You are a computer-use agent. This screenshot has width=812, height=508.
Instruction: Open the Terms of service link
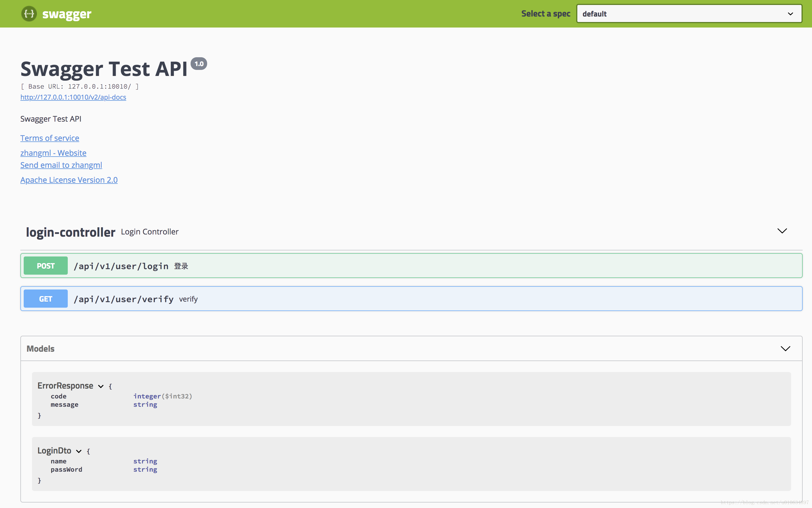point(50,138)
